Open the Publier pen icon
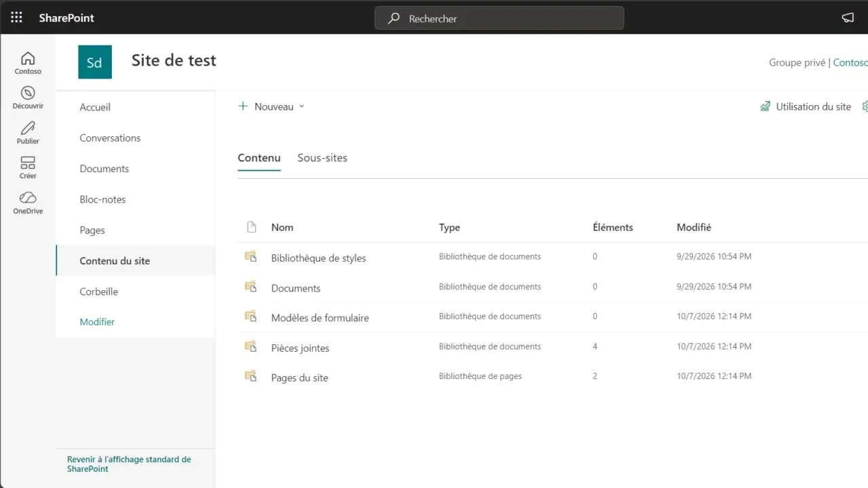Screen dimensions: 868x488 point(28,128)
